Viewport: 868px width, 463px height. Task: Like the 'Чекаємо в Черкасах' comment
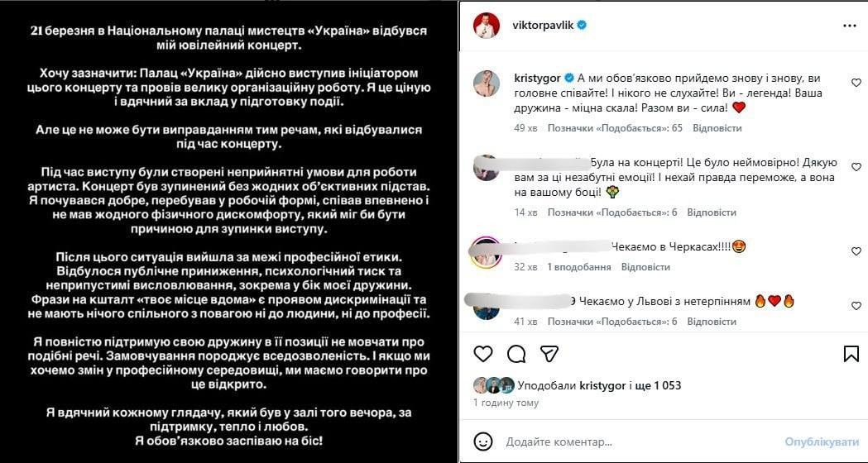pyautogui.click(x=856, y=251)
